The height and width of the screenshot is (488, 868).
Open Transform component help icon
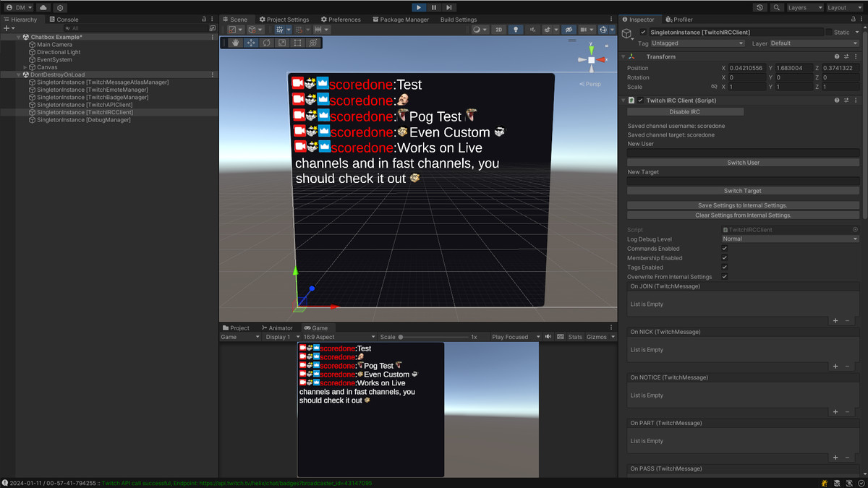pos(837,56)
